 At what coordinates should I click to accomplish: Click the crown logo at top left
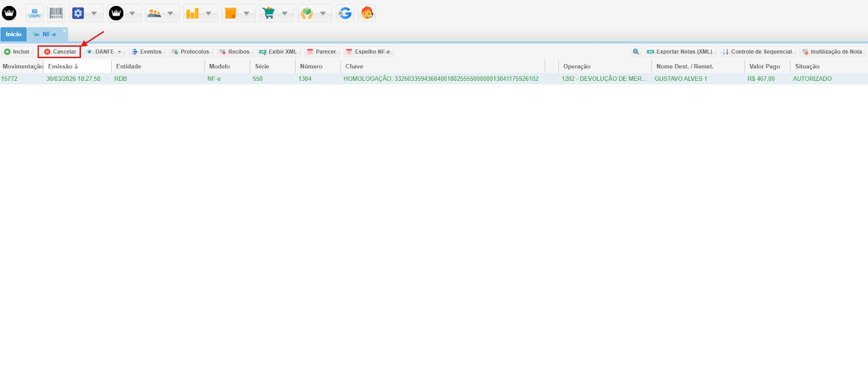click(x=9, y=13)
